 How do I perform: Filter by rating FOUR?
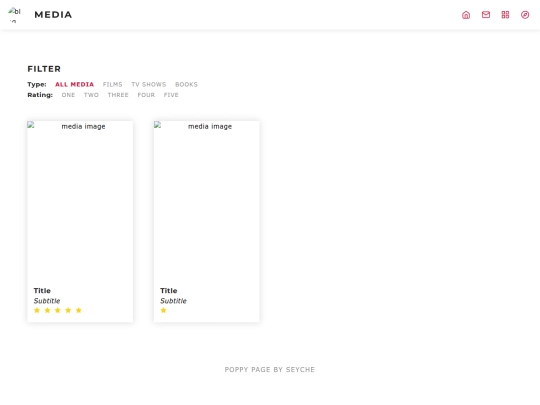coord(146,95)
